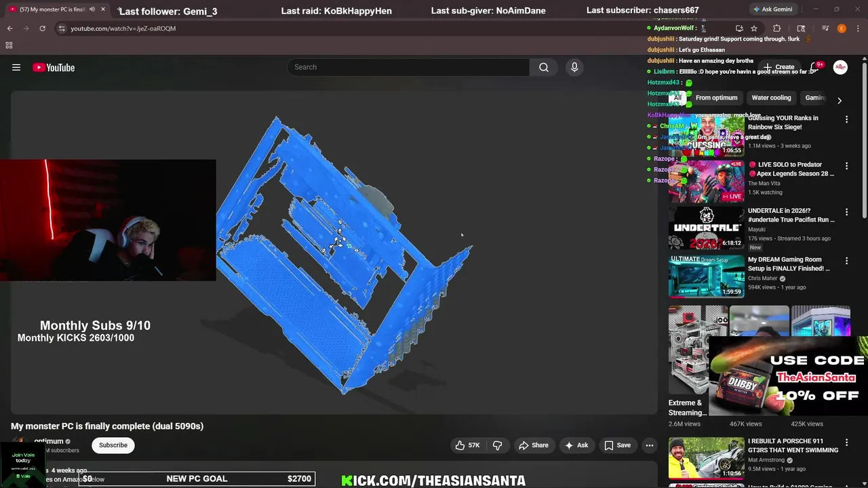Click the Create button

point(778,67)
